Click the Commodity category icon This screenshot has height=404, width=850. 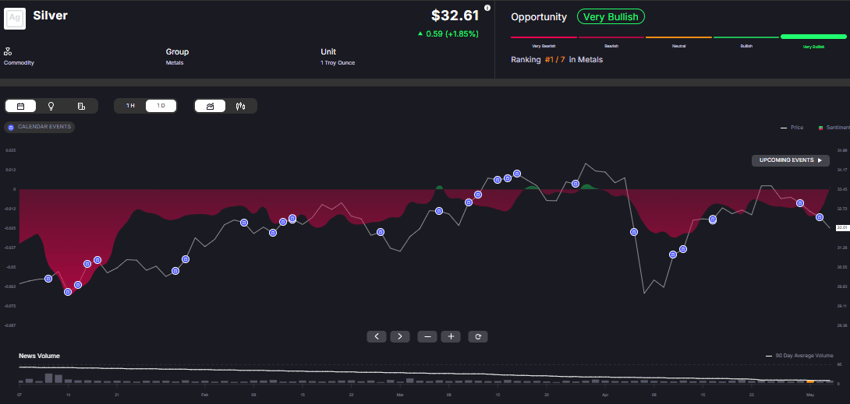tap(8, 52)
